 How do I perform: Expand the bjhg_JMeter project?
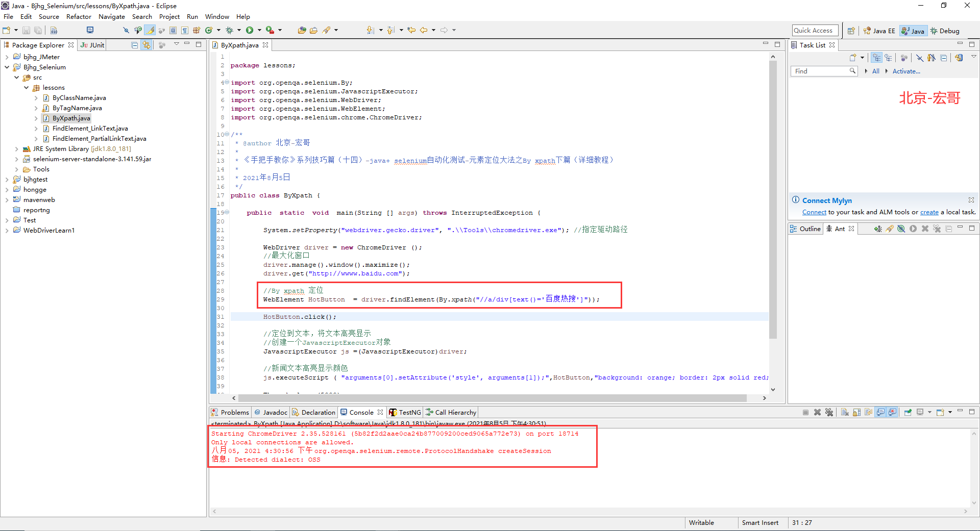(x=7, y=57)
